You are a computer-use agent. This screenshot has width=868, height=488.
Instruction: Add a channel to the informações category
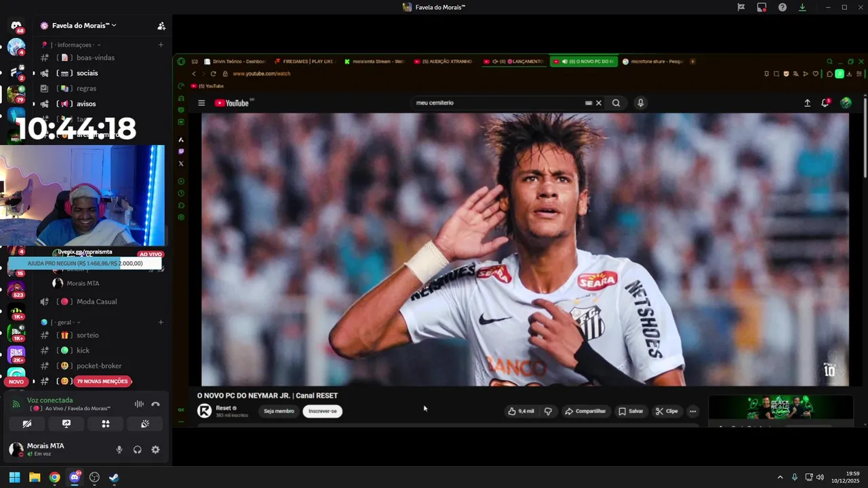point(161,45)
